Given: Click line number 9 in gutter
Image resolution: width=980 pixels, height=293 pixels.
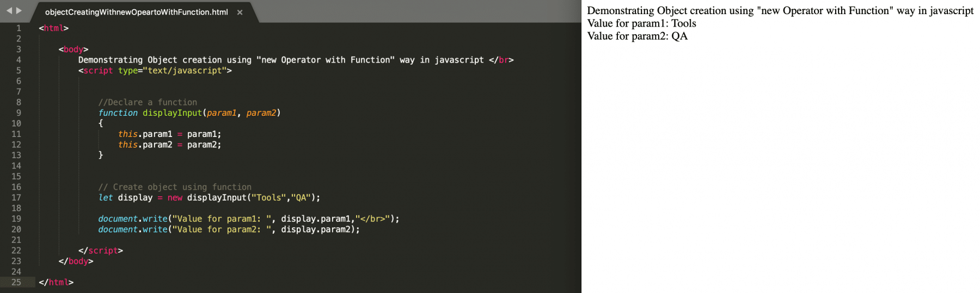Looking at the screenshot, I should coord(19,113).
